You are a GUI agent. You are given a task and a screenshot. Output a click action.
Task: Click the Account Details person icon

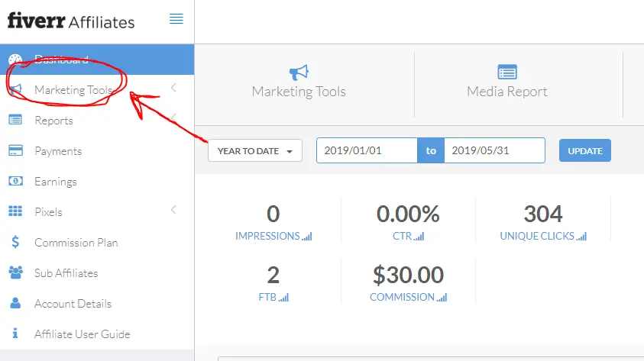[x=15, y=303]
